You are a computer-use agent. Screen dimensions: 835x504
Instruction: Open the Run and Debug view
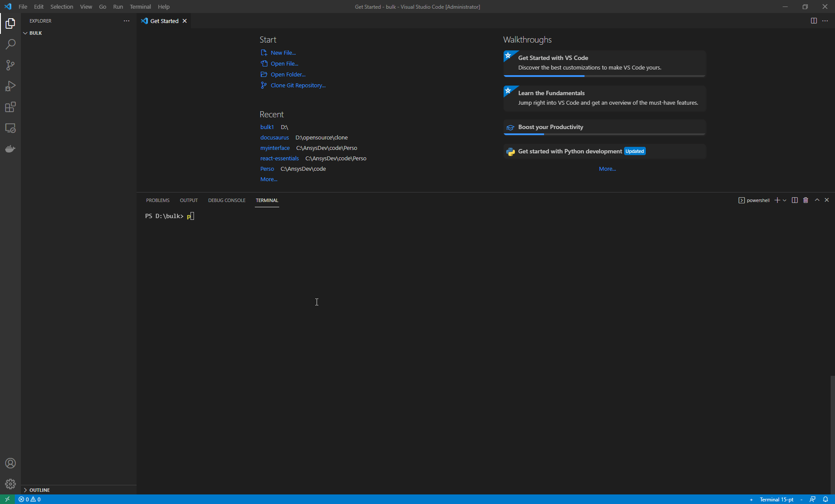coord(10,86)
